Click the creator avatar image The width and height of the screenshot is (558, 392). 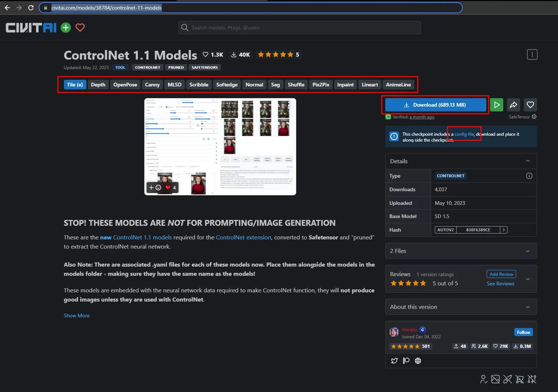coord(394,332)
